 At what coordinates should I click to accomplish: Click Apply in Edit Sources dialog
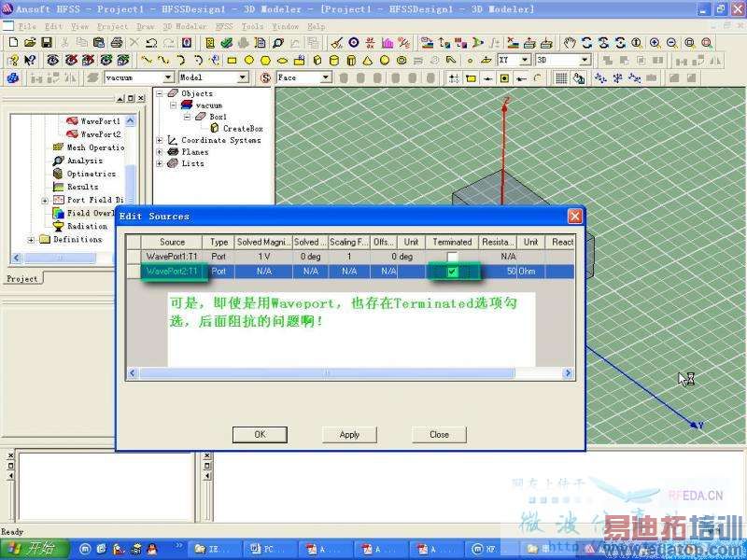(x=349, y=435)
